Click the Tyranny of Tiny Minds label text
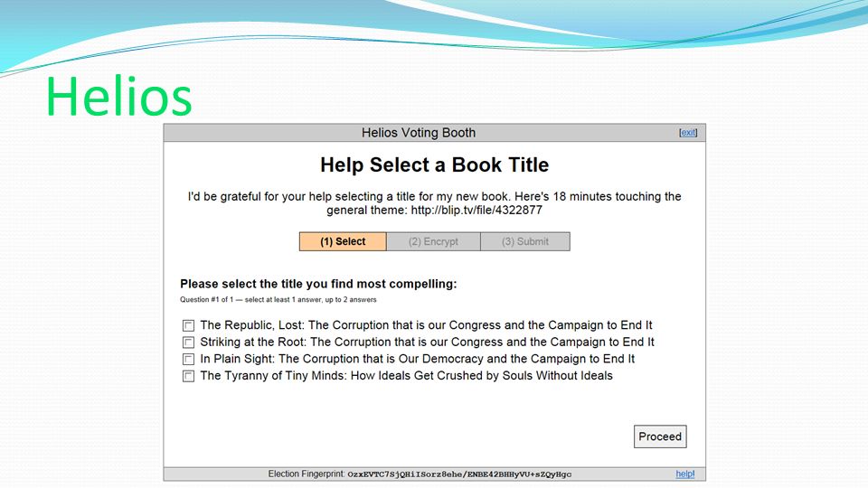 (406, 376)
